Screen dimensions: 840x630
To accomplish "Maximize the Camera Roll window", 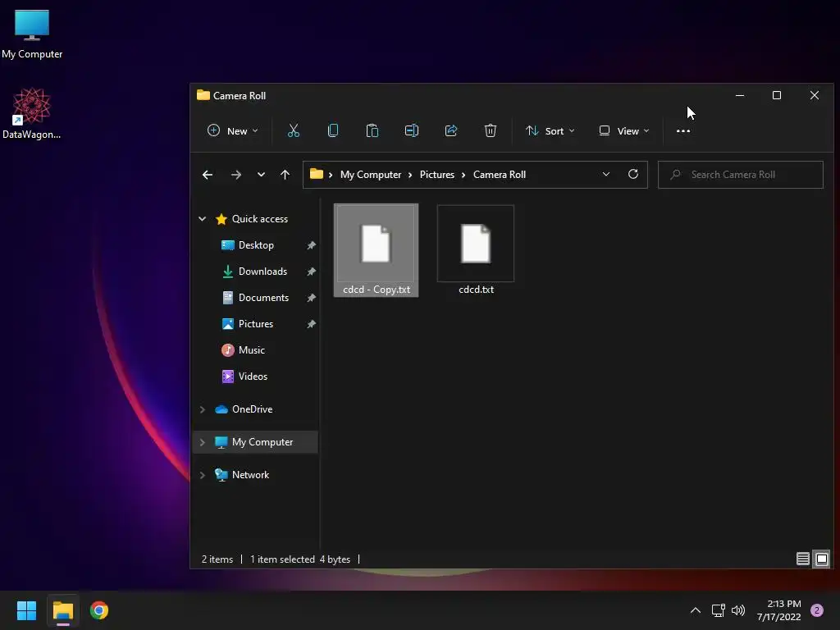I will click(x=777, y=95).
